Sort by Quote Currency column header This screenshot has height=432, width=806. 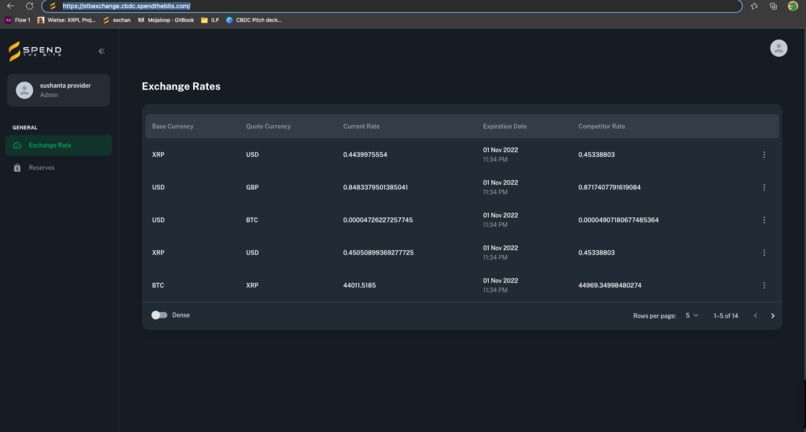coord(268,127)
